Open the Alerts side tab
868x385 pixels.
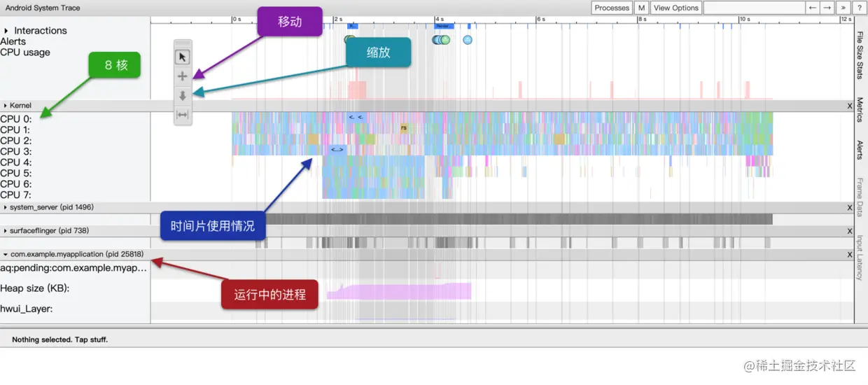860,150
